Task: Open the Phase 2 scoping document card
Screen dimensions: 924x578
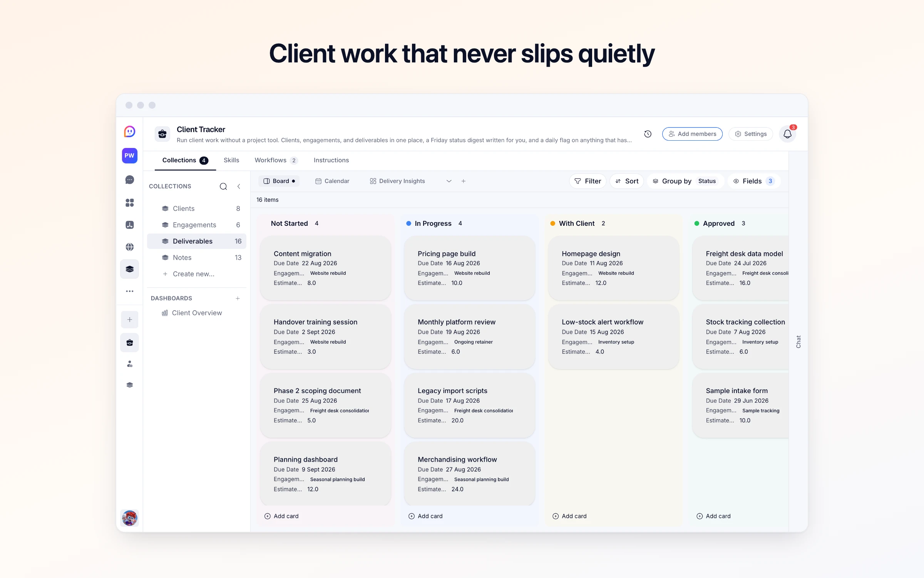Action: (326, 405)
